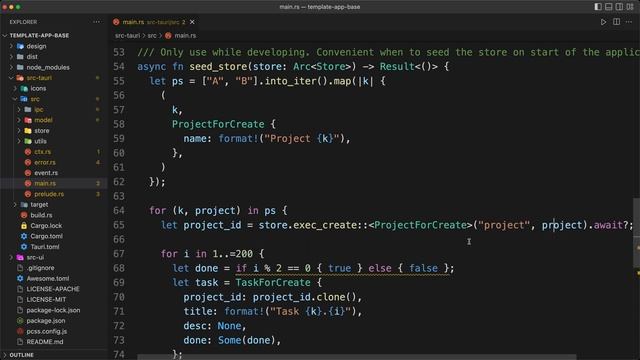Image resolution: width=640 pixels, height=360 pixels.
Task: Click the src breadcrumb segment
Action: tap(152, 36)
